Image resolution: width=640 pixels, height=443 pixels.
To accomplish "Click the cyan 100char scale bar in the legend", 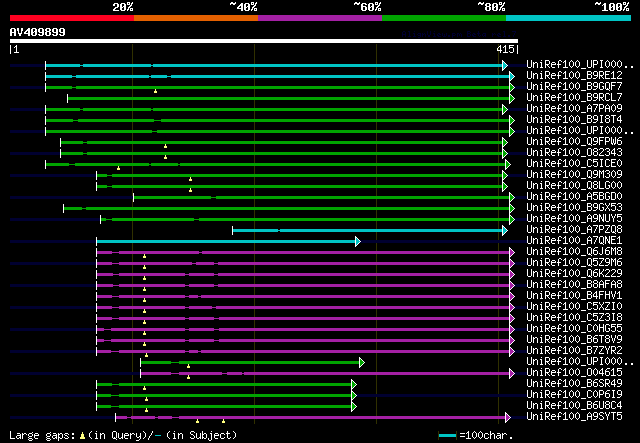I will click(x=447, y=436).
